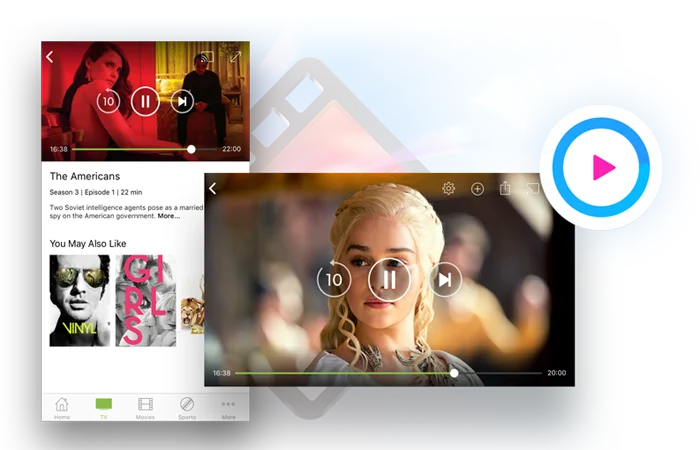The height and width of the screenshot is (450, 700).
Task: Click the 20:00 duration in landscape player
Action: [x=557, y=373]
